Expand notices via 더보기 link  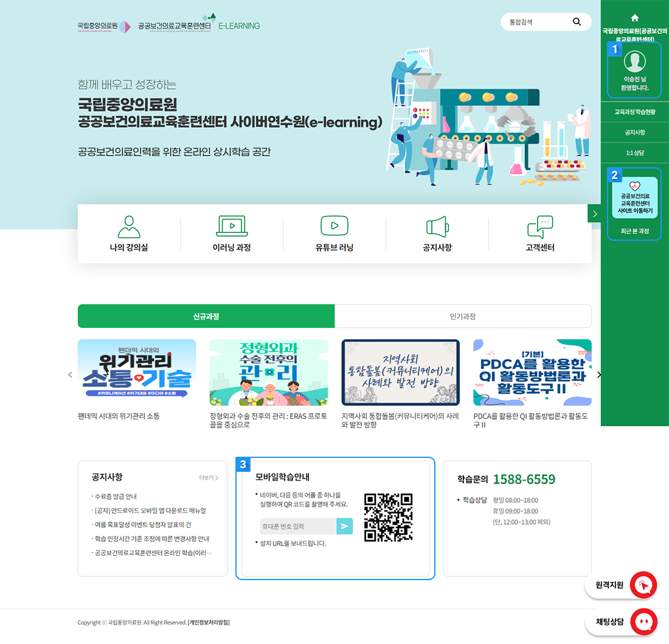(208, 478)
